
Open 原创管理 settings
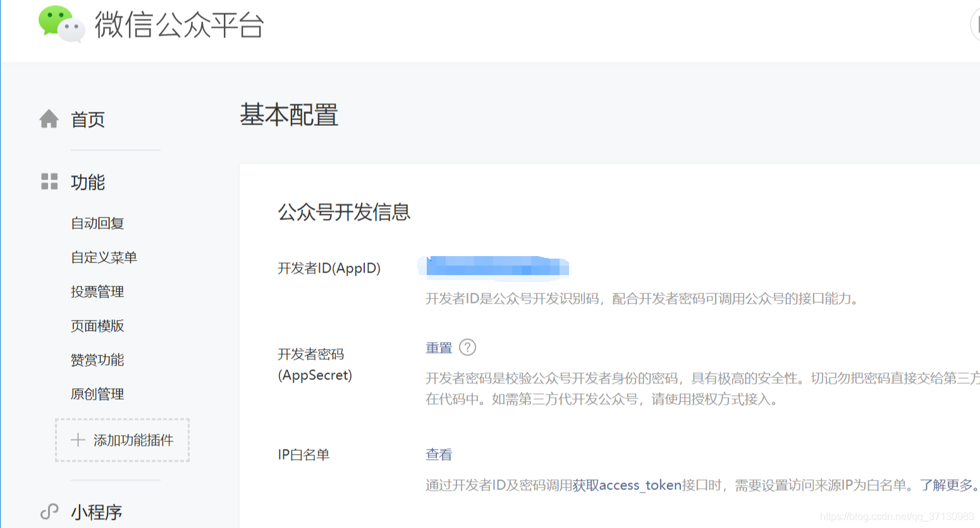[97, 393]
